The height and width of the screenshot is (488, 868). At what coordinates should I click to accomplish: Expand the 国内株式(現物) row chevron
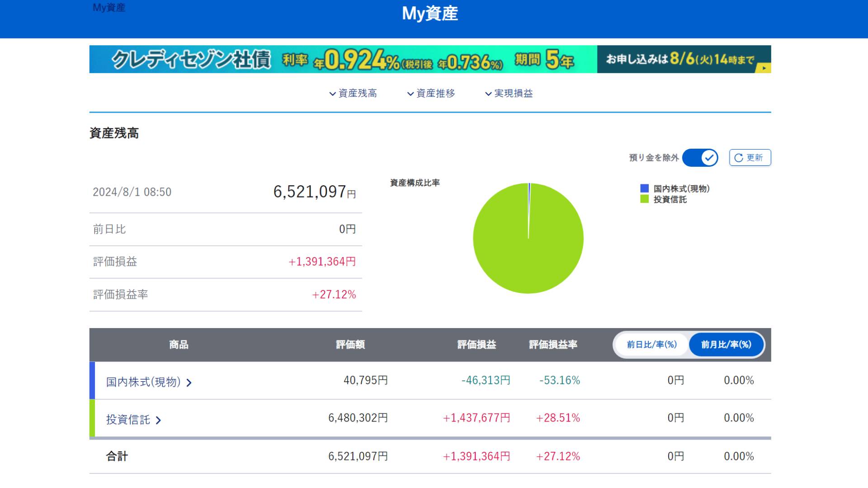(189, 383)
